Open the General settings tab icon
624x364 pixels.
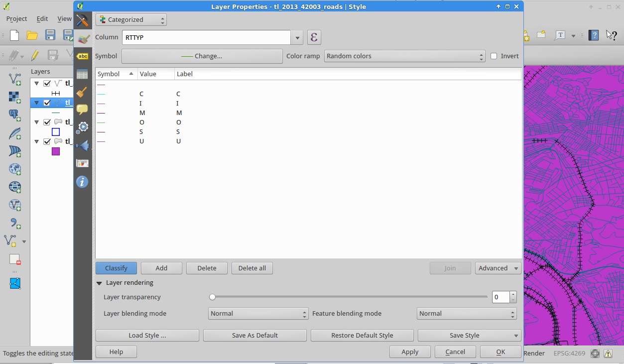pos(82,20)
